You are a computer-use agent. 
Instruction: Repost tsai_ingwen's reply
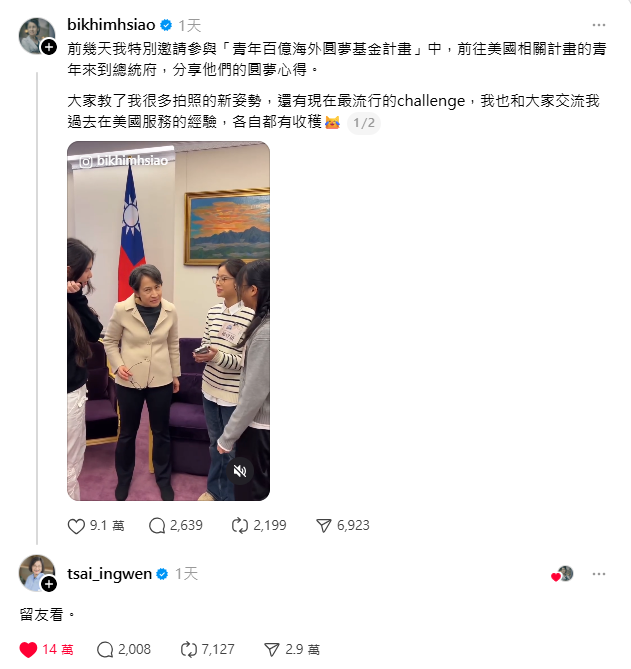189,649
